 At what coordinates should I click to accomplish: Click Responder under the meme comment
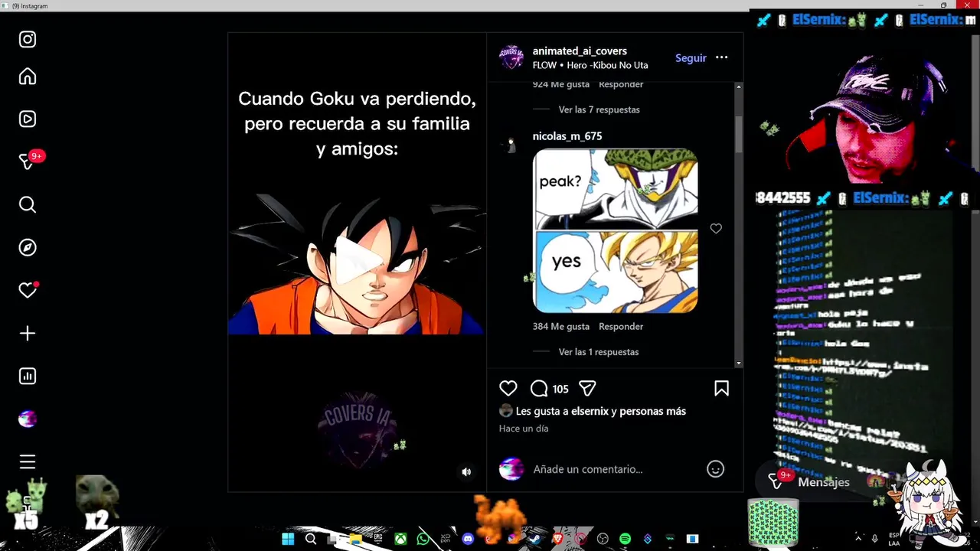point(621,326)
